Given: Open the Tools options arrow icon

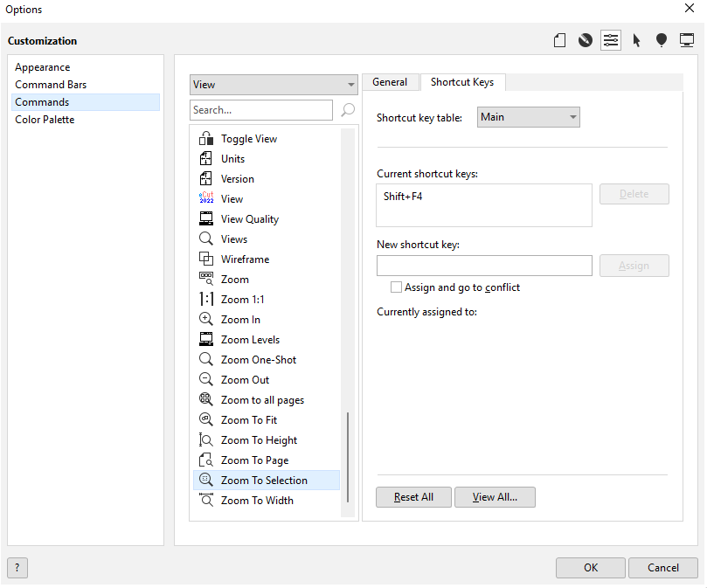Looking at the screenshot, I should coord(636,40).
